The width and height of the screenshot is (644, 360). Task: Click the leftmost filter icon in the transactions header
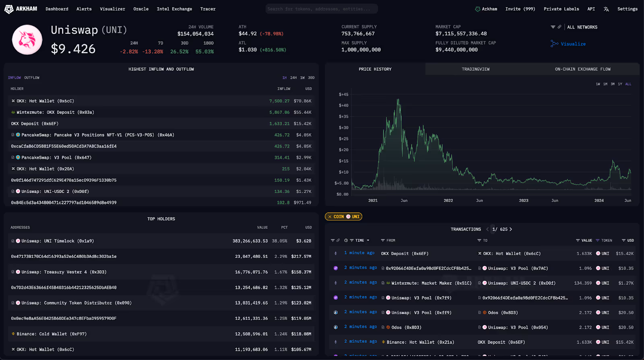[x=333, y=240]
